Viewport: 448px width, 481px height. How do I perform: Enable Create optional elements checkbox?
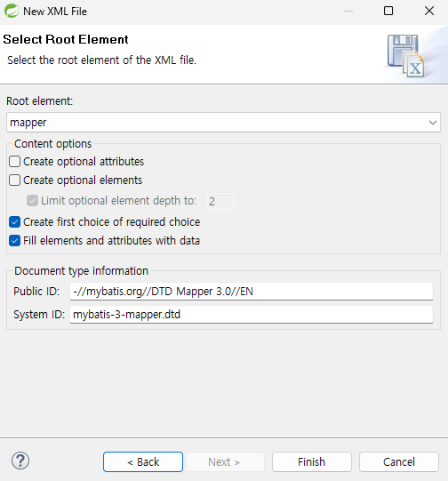click(15, 180)
